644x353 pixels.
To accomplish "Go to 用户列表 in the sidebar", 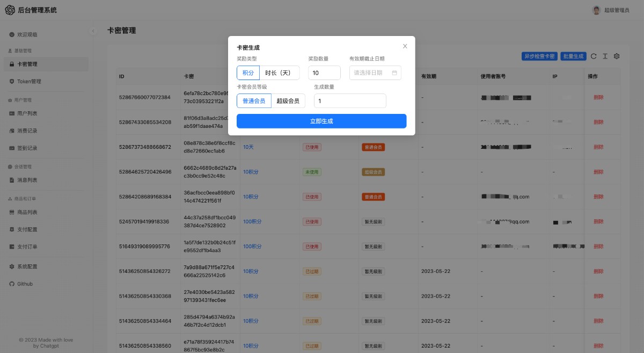I will point(27,113).
